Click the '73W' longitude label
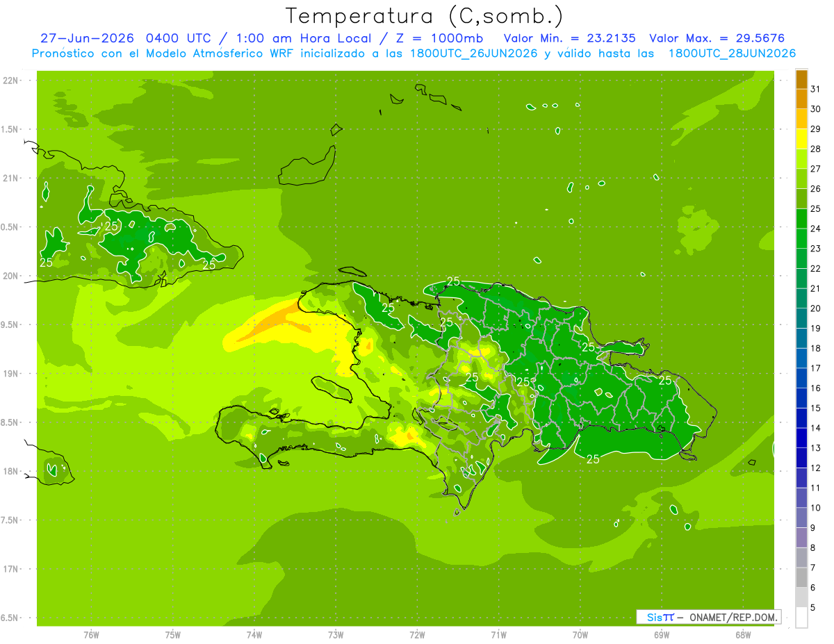The image size is (834, 644). [x=336, y=635]
